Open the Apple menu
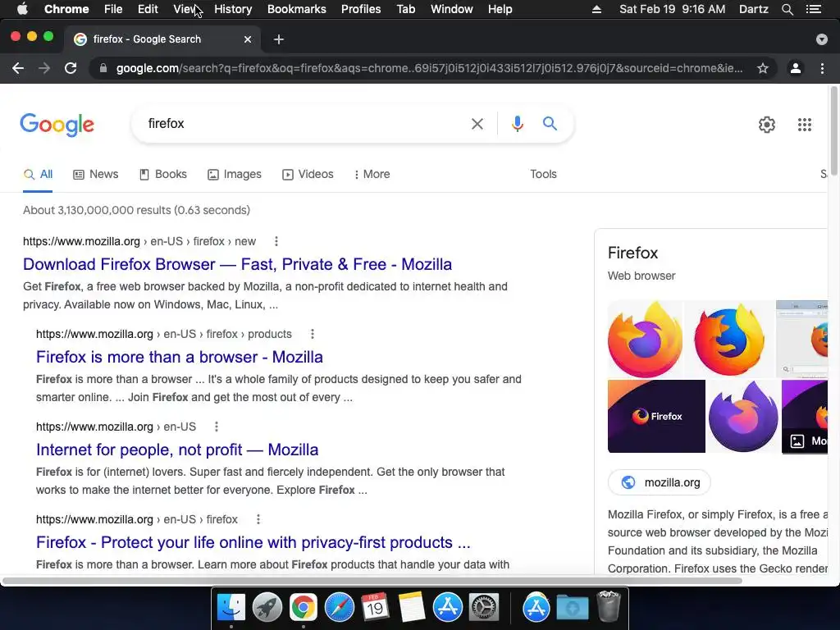Image resolution: width=840 pixels, height=630 pixels. (22, 9)
